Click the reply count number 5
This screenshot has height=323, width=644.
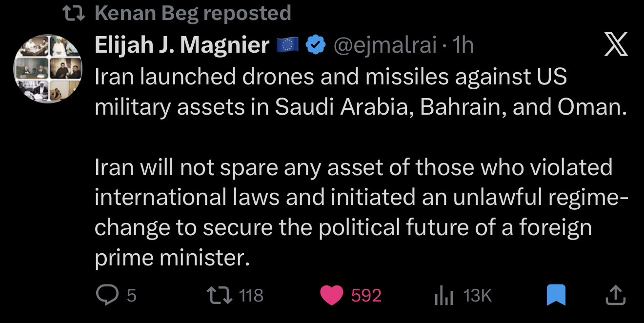pyautogui.click(x=131, y=296)
